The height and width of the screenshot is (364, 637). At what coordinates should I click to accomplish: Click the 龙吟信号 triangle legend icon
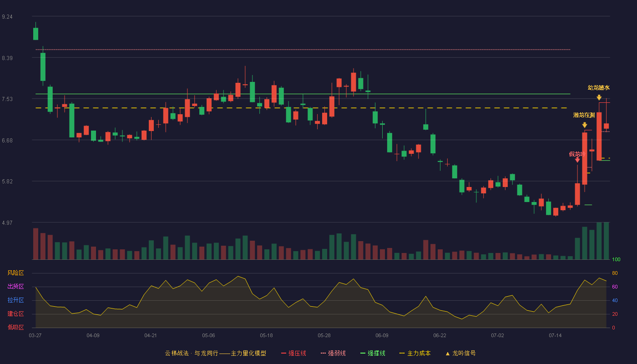pos(447,354)
